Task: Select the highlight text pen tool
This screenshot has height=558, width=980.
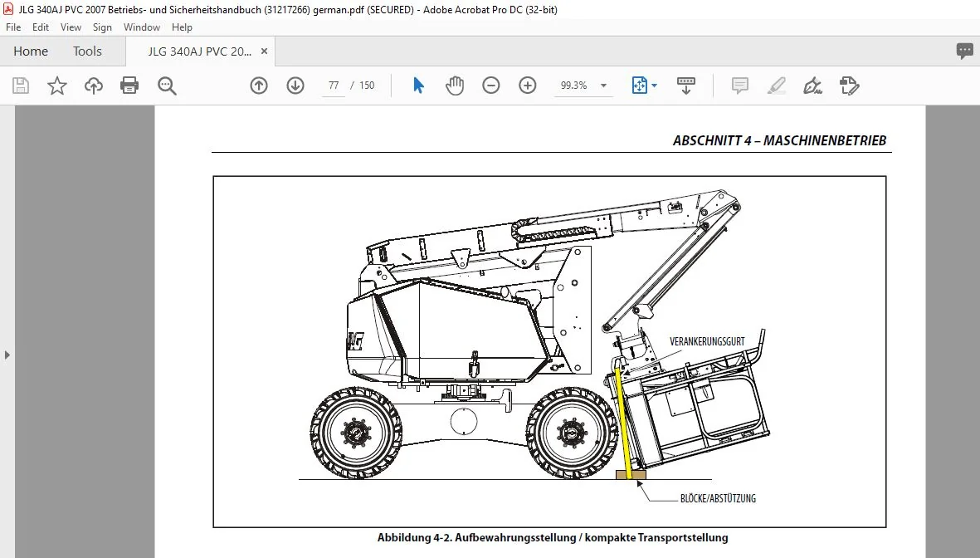Action: [776, 86]
